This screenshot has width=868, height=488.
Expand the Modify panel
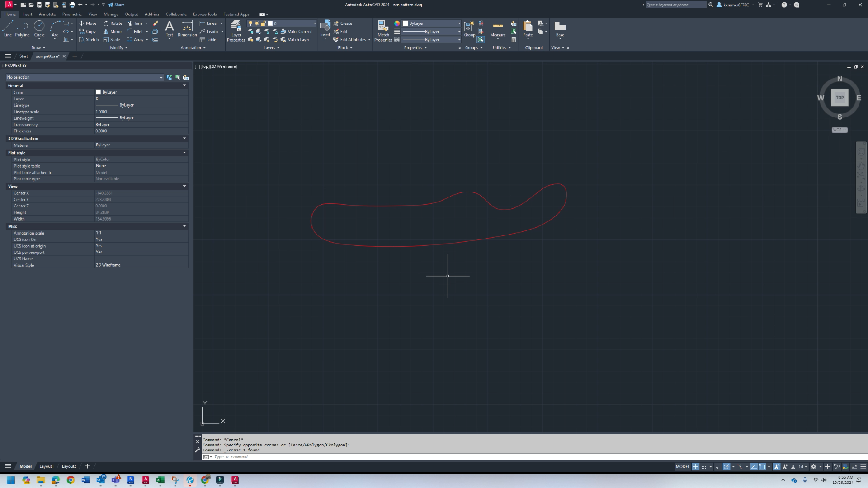tap(118, 47)
